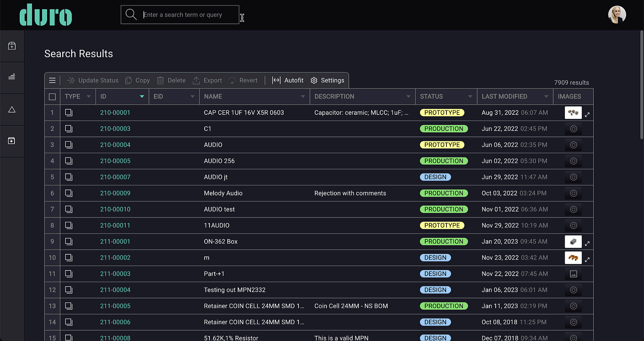Expand image for ON-362 Box row
Image resolution: width=644 pixels, height=341 pixels.
click(587, 243)
